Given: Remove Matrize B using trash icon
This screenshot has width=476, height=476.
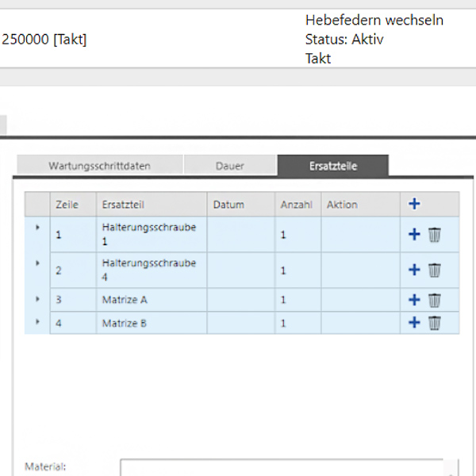Looking at the screenshot, I should coord(434,323).
